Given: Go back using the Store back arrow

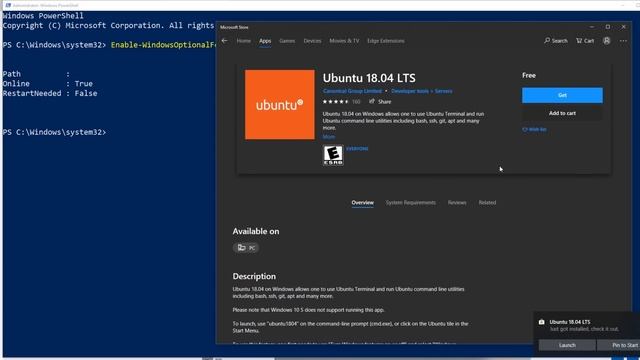Looking at the screenshot, I should point(224,41).
